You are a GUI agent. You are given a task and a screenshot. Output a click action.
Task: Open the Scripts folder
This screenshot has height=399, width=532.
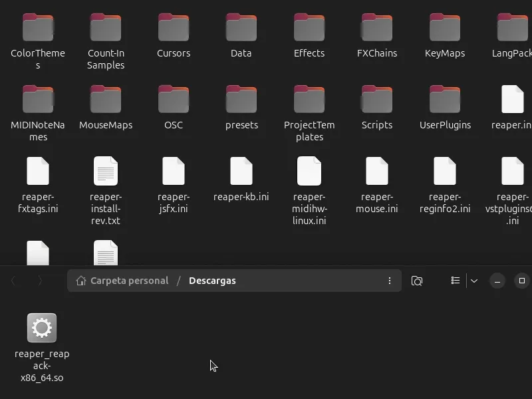pos(377,99)
